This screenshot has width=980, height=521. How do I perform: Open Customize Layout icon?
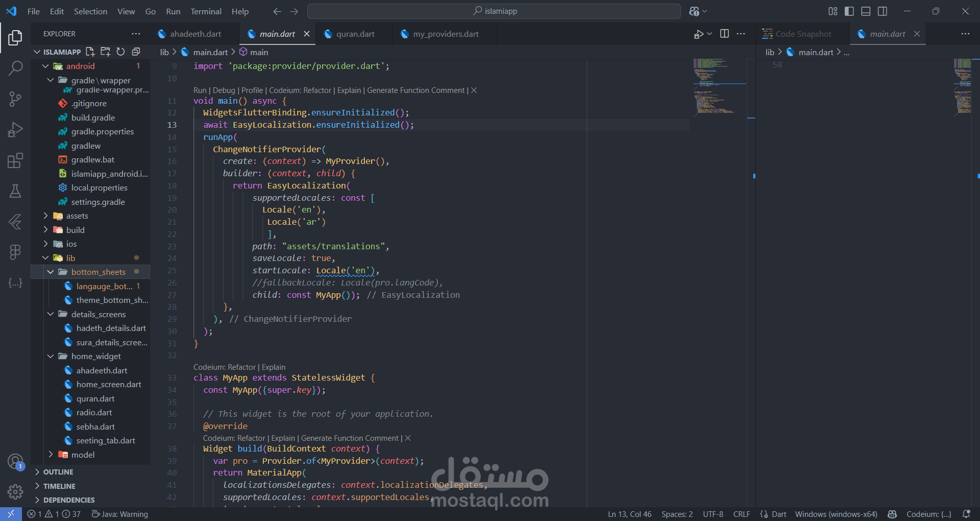point(833,11)
